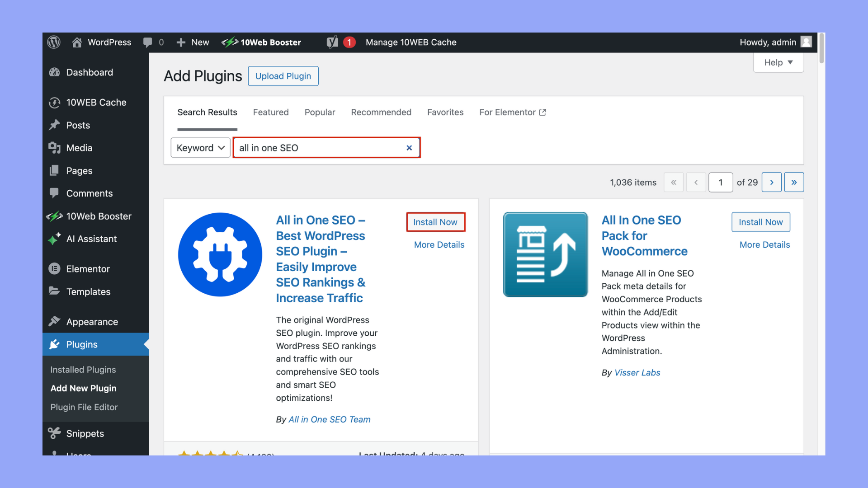This screenshot has height=488, width=868.
Task: Open Snippets via the scissors icon
Action: pos(54,433)
